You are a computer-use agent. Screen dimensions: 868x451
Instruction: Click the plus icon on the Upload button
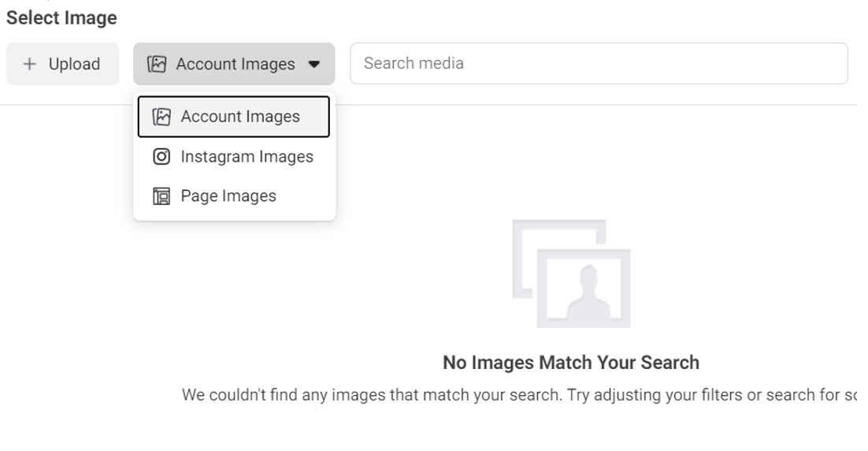31,65
